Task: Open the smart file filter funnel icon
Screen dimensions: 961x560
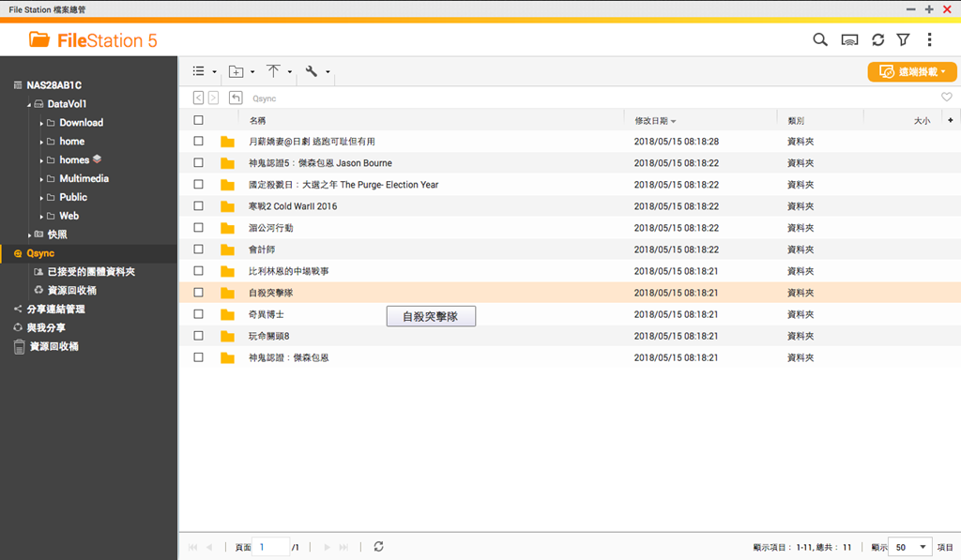Action: [x=904, y=39]
